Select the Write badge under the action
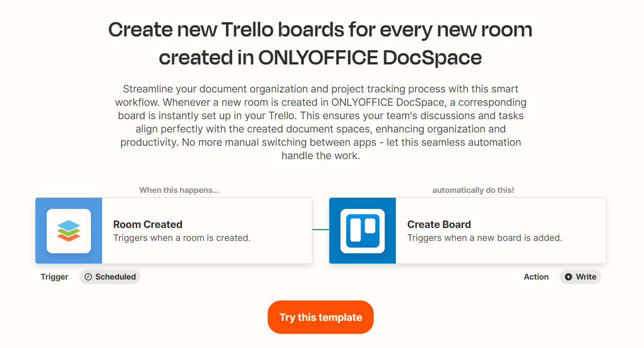The height and width of the screenshot is (348, 644). click(581, 277)
